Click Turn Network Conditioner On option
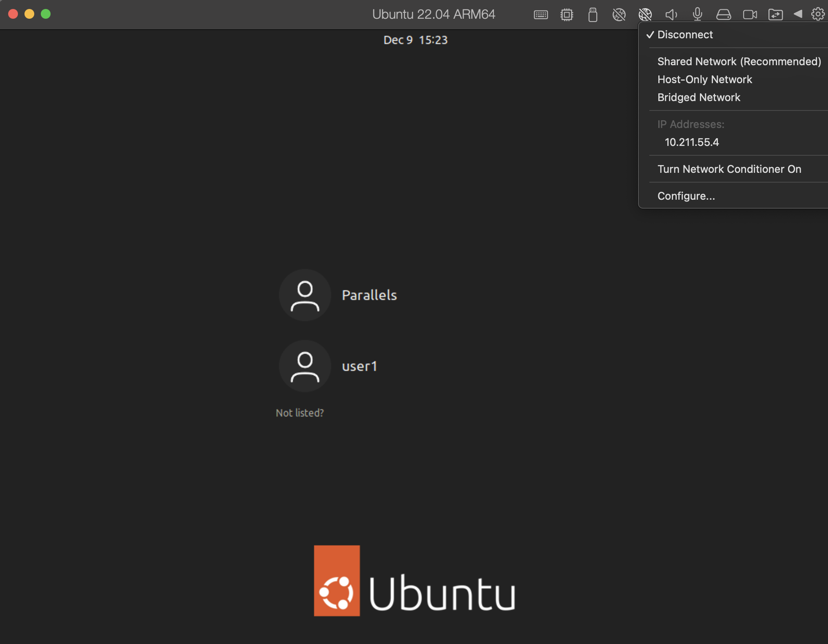 (x=729, y=169)
